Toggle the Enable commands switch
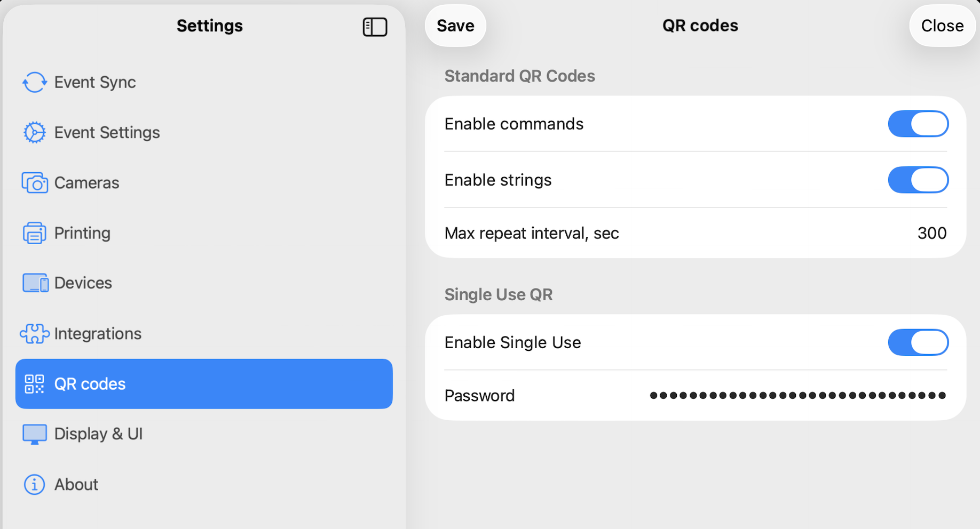 coord(918,124)
